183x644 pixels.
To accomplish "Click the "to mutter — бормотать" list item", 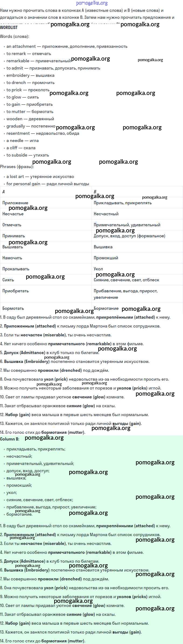I will (x=30, y=112).
